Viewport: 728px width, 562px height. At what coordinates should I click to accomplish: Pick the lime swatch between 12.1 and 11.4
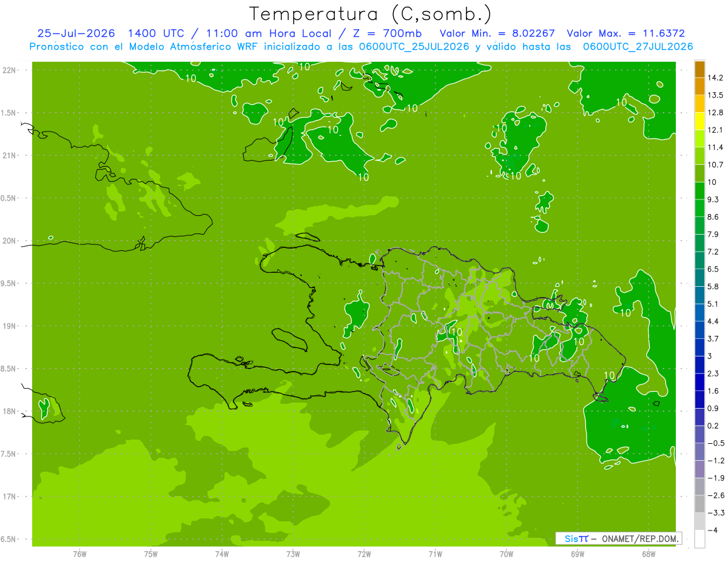click(699, 139)
